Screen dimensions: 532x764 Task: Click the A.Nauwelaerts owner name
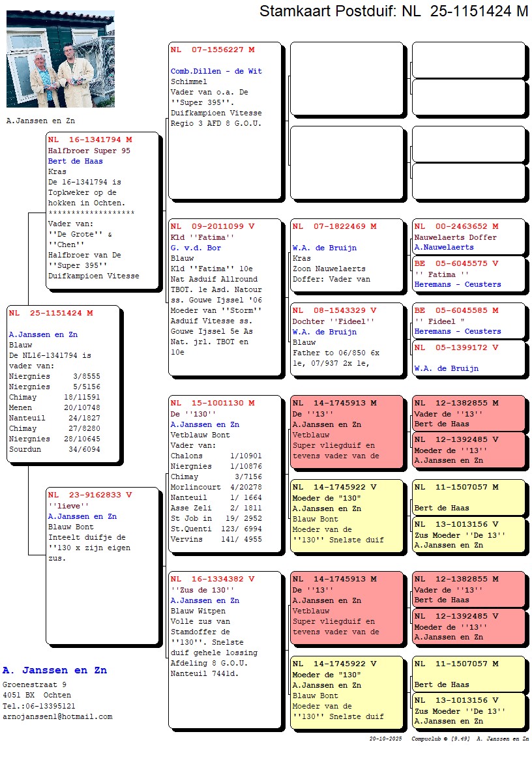coord(444,247)
